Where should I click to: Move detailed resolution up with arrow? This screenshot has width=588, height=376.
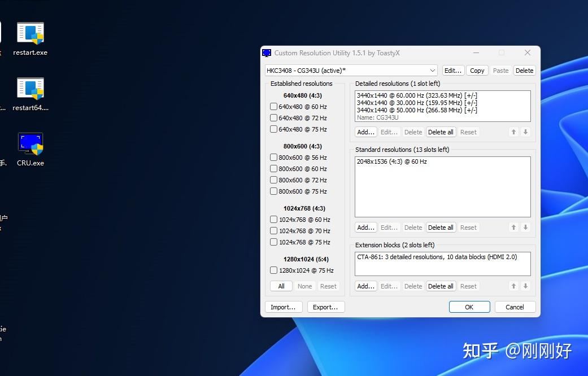514,132
